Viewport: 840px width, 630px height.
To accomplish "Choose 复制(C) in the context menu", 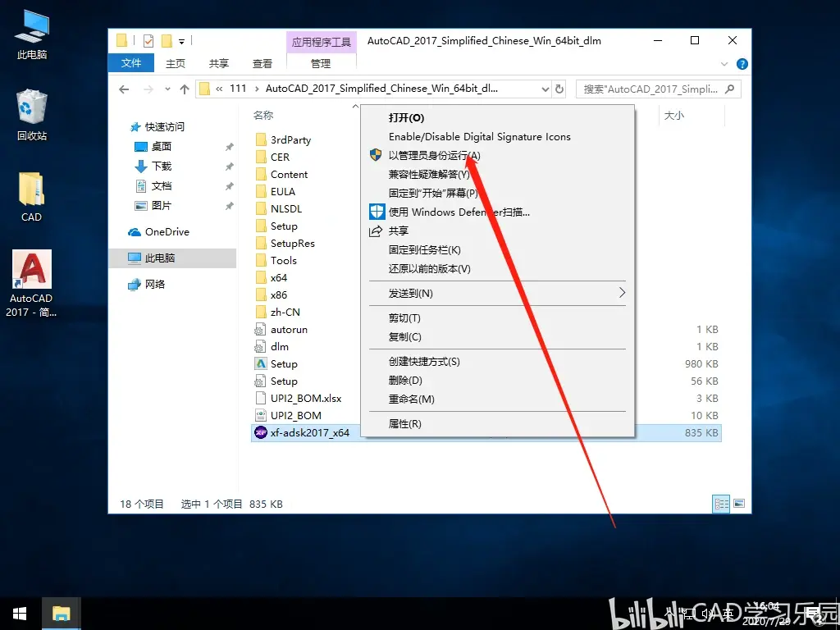I will point(405,337).
